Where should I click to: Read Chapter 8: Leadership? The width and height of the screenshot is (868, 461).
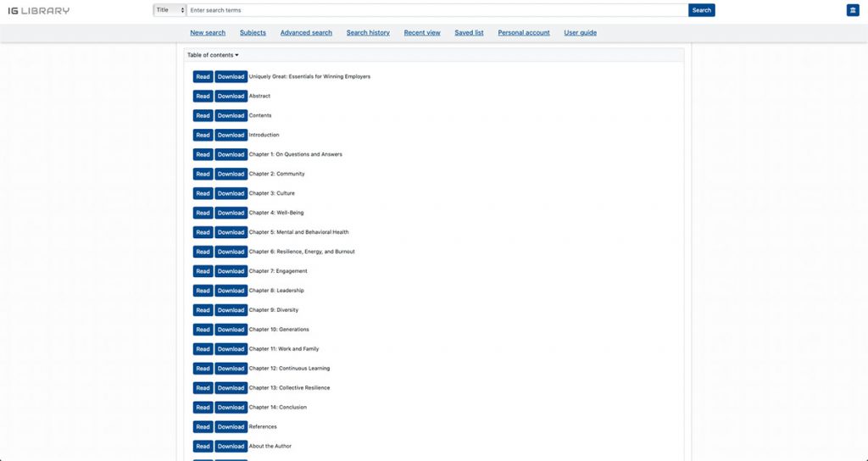click(203, 291)
